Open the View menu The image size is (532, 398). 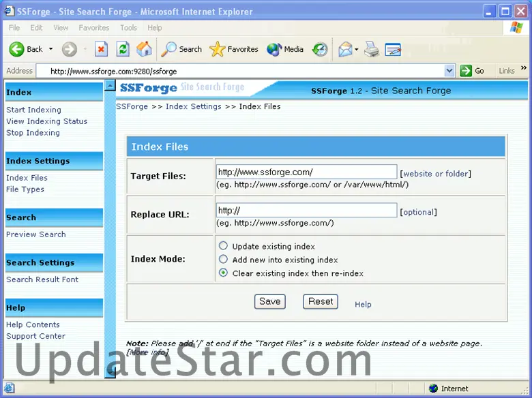click(61, 28)
